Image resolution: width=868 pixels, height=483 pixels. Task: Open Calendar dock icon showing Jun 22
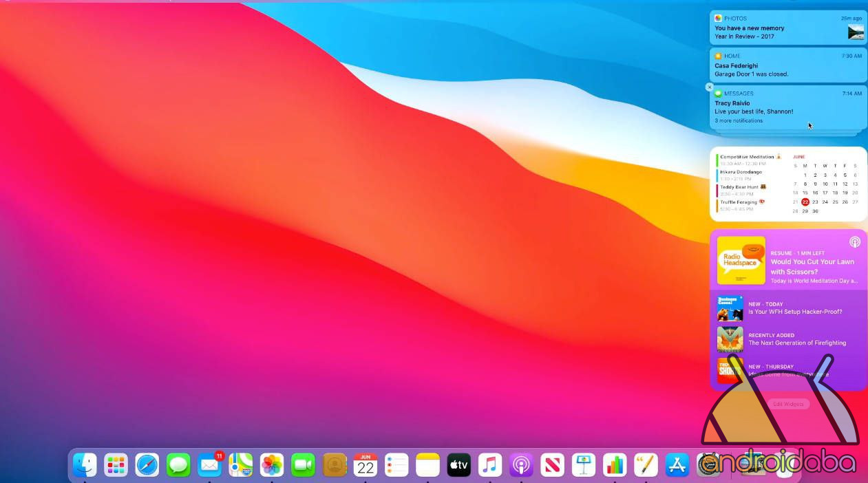pyautogui.click(x=366, y=465)
